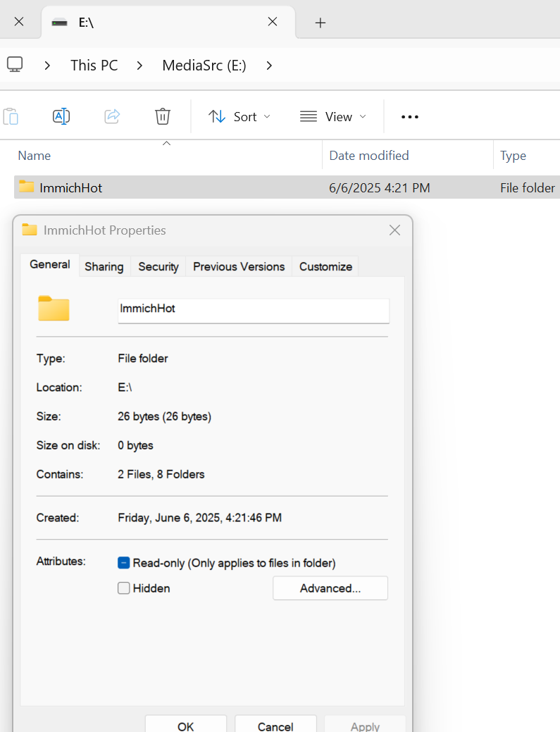Click the ImmichHot folder icon in file list

click(x=27, y=187)
